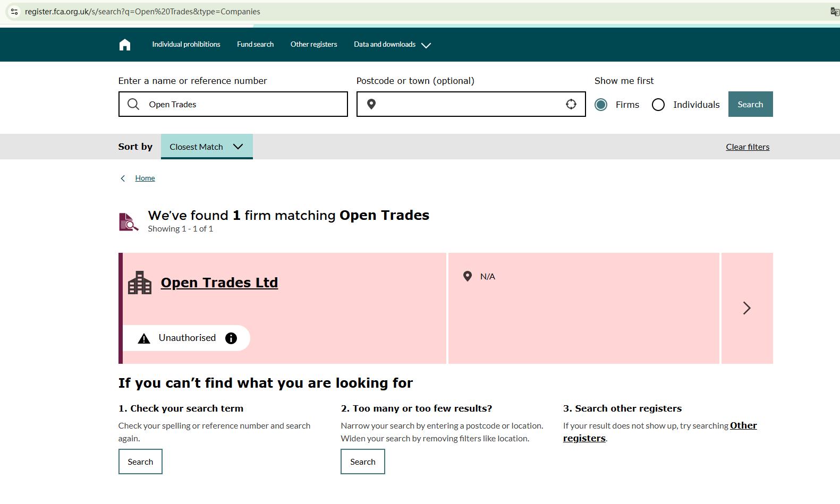Expand the Data and downloads menu
Viewport: 840px width, 504px height.
pyautogui.click(x=392, y=45)
